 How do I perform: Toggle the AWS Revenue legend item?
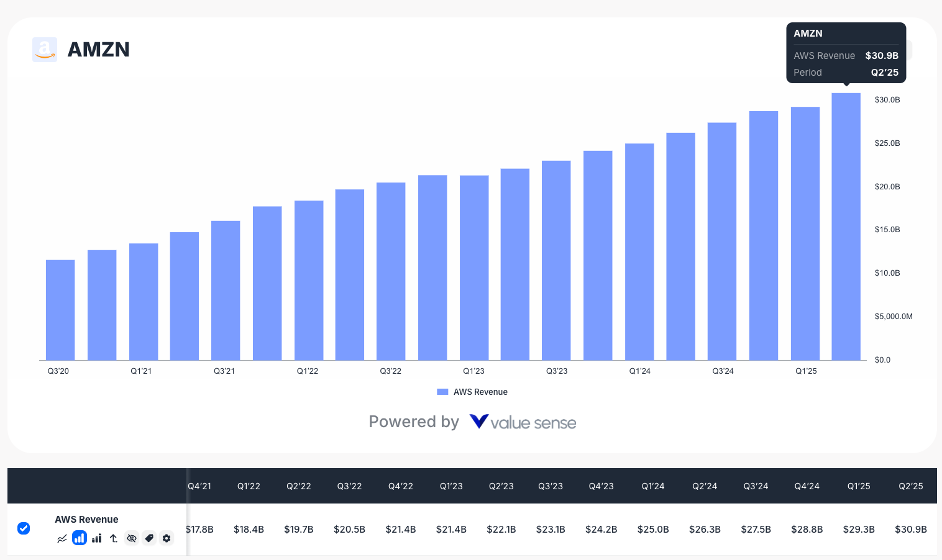coord(480,392)
